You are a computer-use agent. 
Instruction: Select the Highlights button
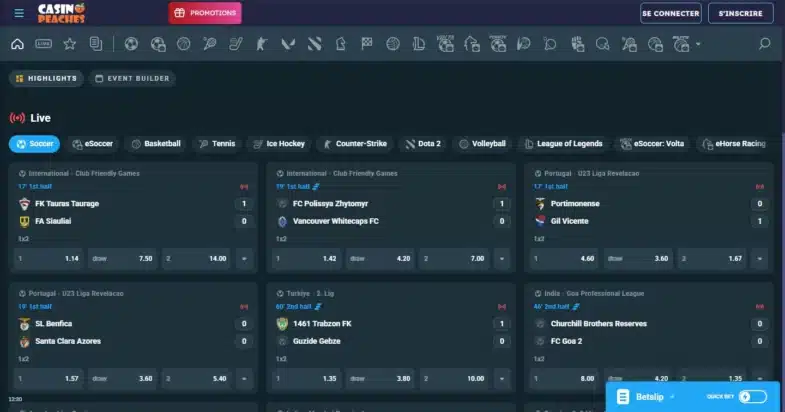tap(46, 79)
